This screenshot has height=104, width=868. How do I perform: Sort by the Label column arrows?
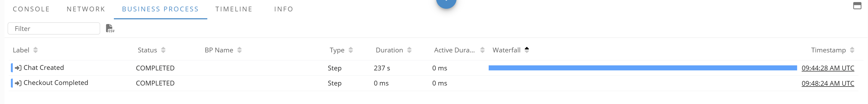[x=35, y=50]
